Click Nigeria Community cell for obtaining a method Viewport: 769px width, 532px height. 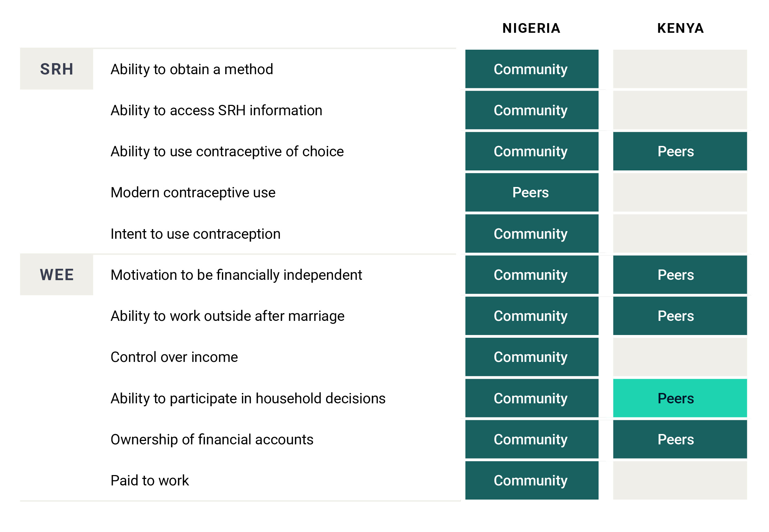(531, 69)
